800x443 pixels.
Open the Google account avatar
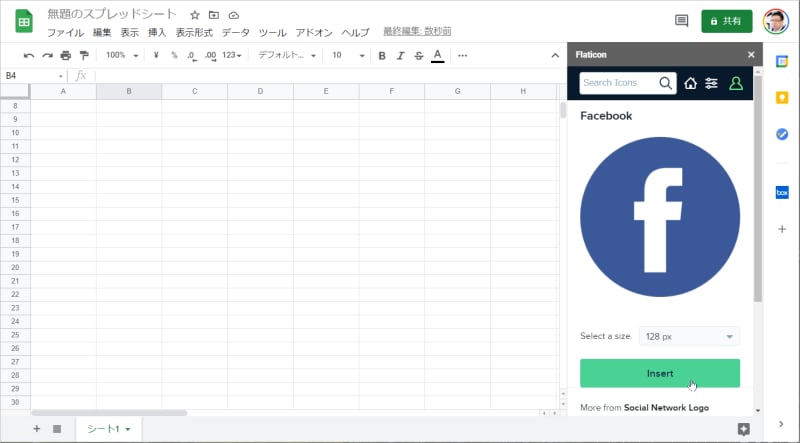776,21
